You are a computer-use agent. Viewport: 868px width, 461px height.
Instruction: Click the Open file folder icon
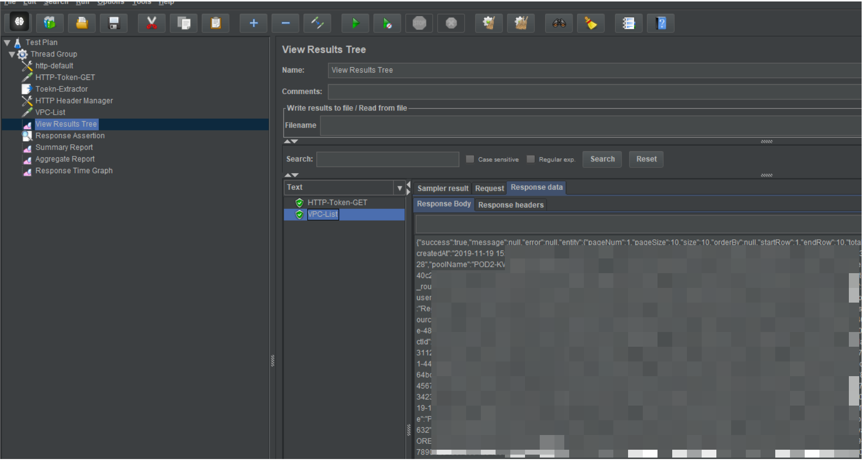click(x=82, y=23)
